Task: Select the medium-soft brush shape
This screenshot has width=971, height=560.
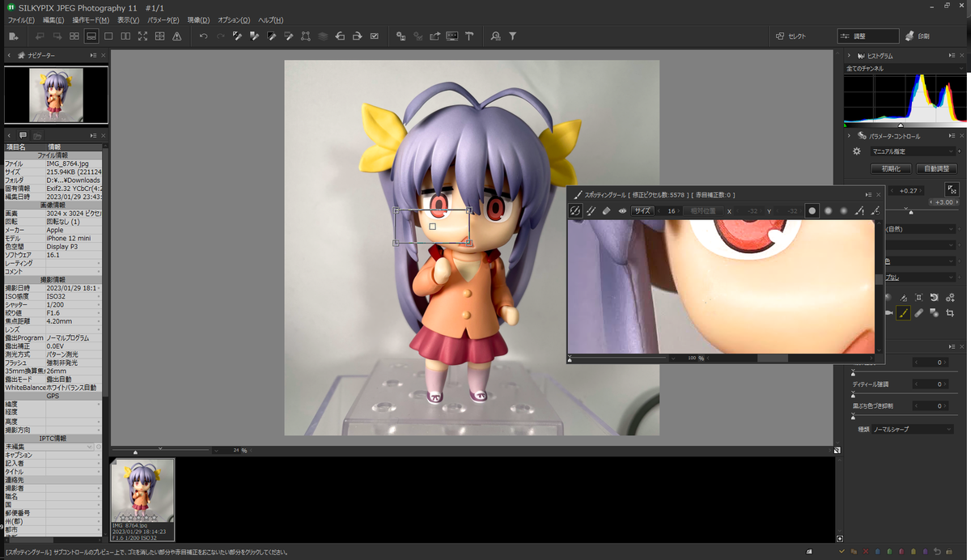Action: coord(829,210)
